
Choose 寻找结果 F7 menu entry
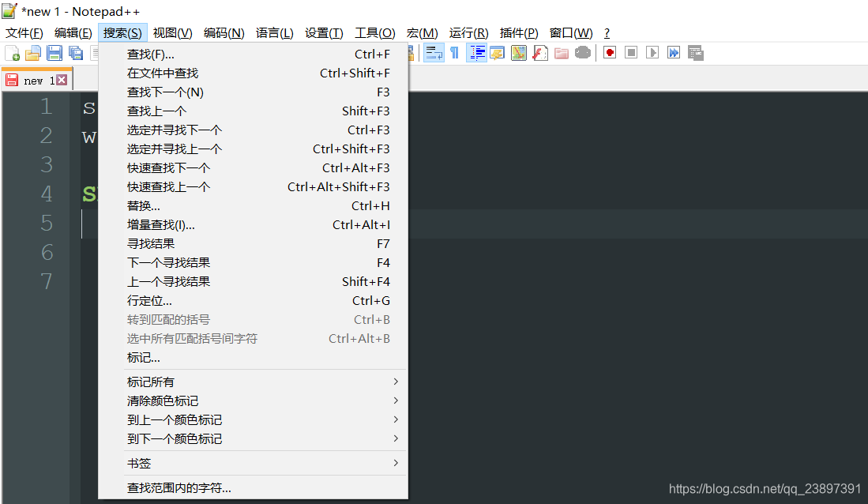tap(254, 243)
